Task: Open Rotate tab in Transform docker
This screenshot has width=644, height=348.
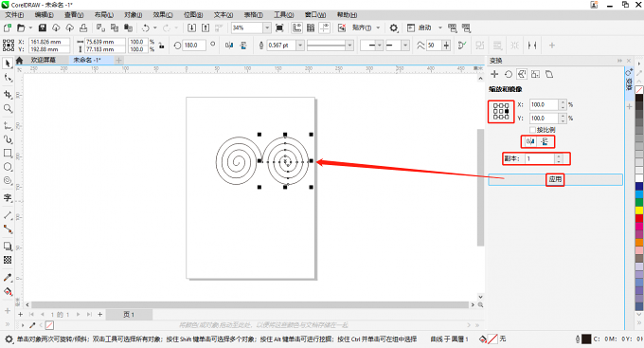Action: (508, 74)
